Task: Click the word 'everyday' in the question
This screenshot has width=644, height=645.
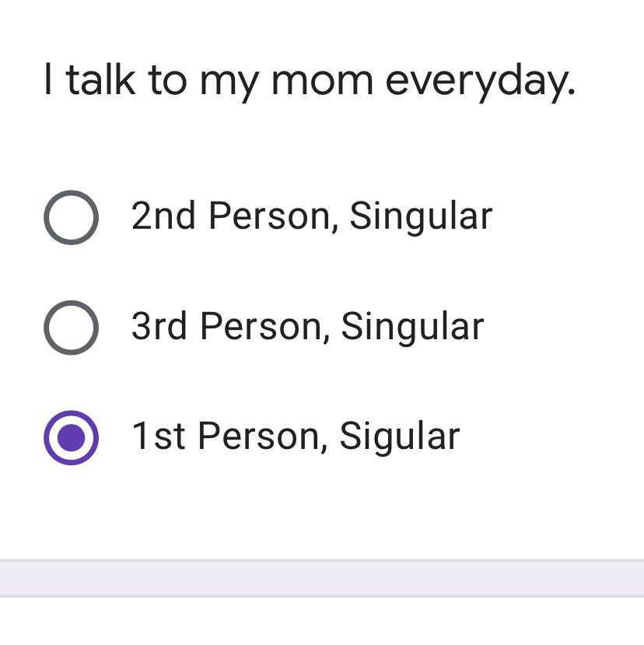Action: [x=479, y=80]
